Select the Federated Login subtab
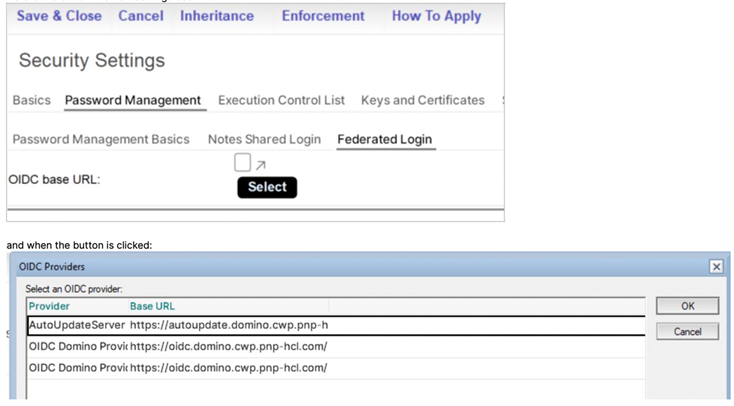Screen dimensions: 734x406 (385, 139)
